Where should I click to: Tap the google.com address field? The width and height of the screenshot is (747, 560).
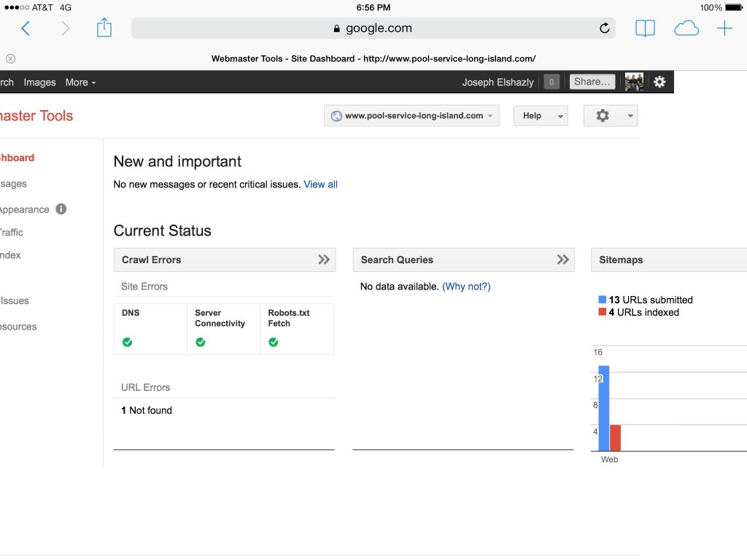(x=373, y=28)
